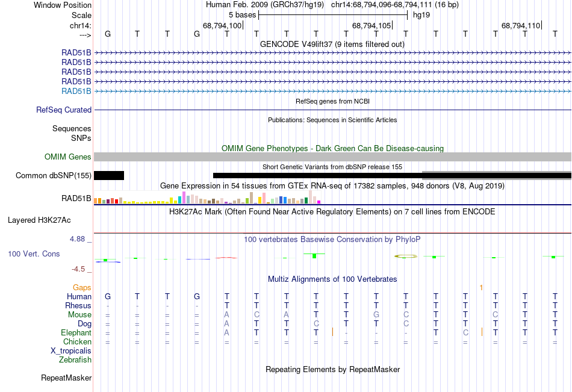Open Repeating Elements by RepeatMasker track title
572x392 pixels.
[x=332, y=369]
